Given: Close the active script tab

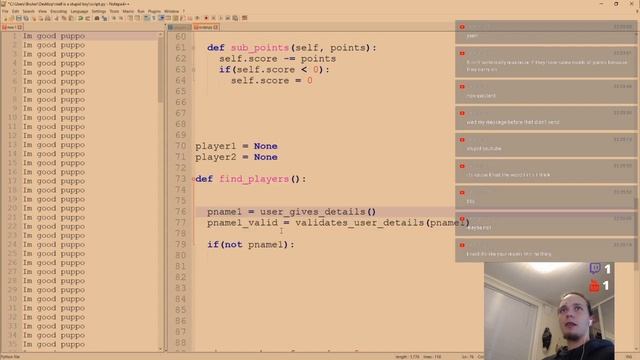Looking at the screenshot, I should coord(216,27).
